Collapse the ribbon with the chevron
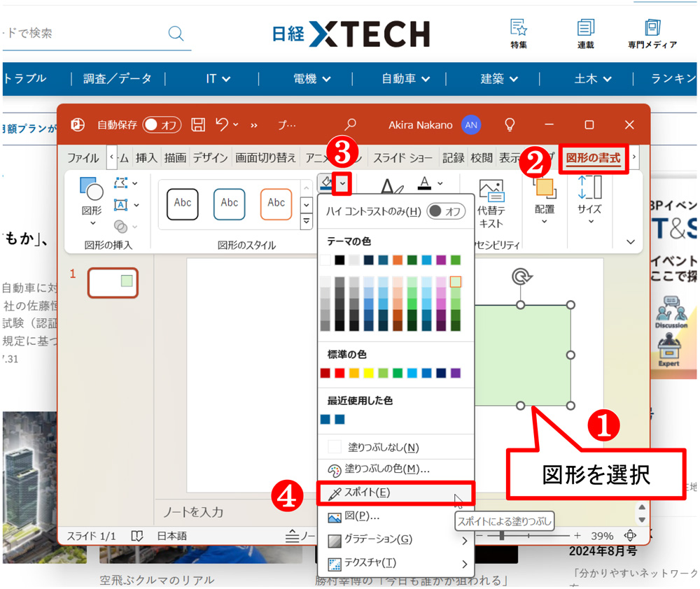Image resolution: width=700 pixels, height=589 pixels. (x=631, y=242)
